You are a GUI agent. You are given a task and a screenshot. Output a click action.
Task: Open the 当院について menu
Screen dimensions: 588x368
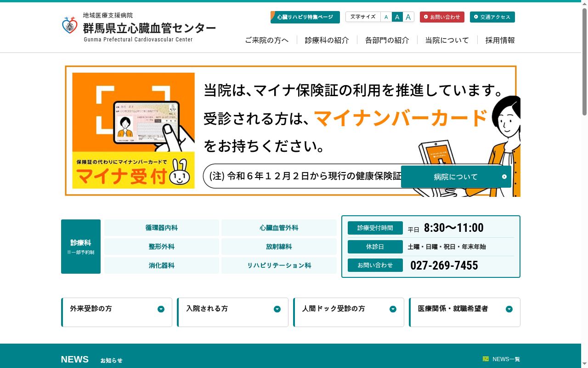[x=447, y=40]
